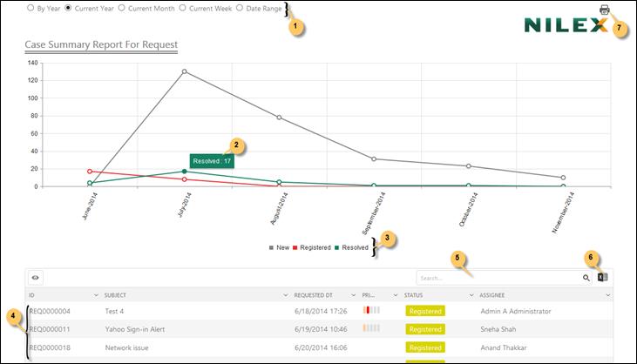Click the Registered status badge for REQ0000004
Screen dimensions: 637x364
425,311
